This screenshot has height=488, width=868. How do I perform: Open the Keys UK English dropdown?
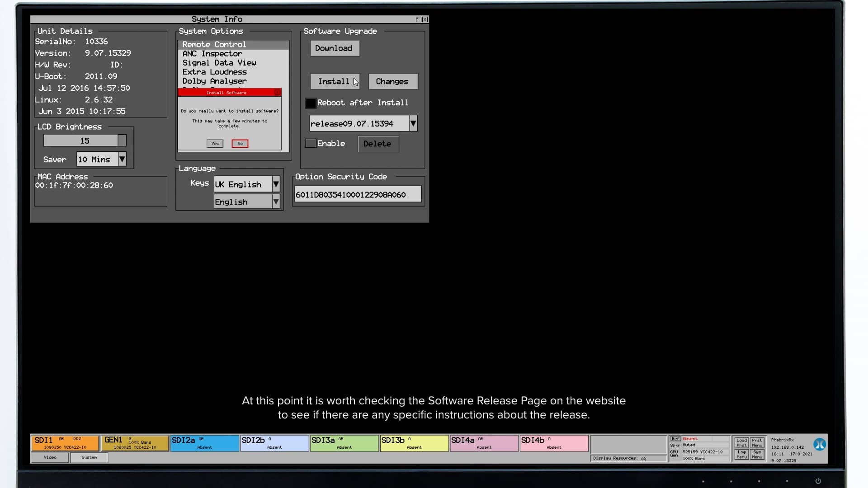[x=276, y=184]
